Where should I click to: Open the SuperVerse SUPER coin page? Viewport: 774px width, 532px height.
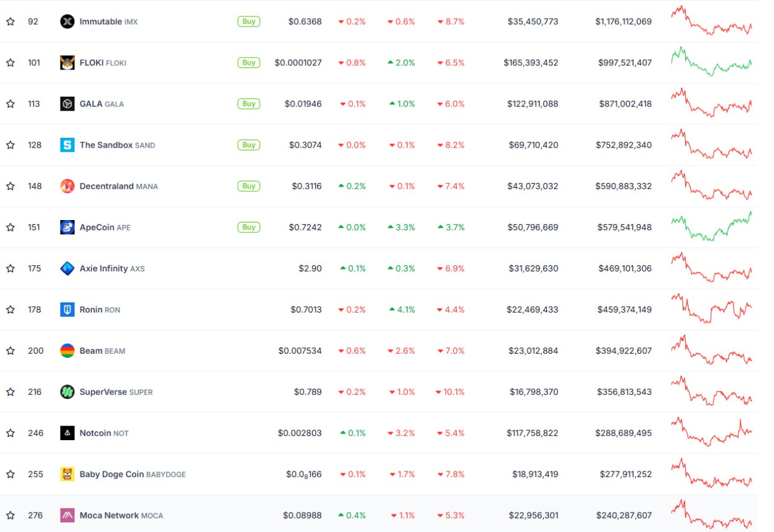pyautogui.click(x=115, y=392)
